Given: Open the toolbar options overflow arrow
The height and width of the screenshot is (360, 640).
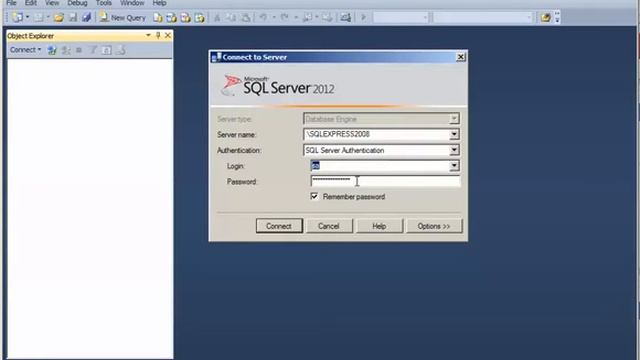Looking at the screenshot, I should pyautogui.click(x=557, y=18).
